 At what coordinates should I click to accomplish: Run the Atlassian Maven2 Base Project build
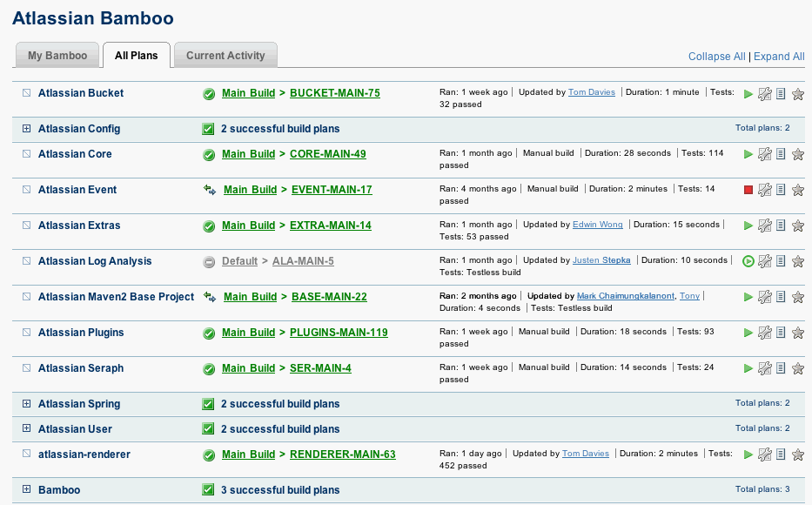[748, 297]
